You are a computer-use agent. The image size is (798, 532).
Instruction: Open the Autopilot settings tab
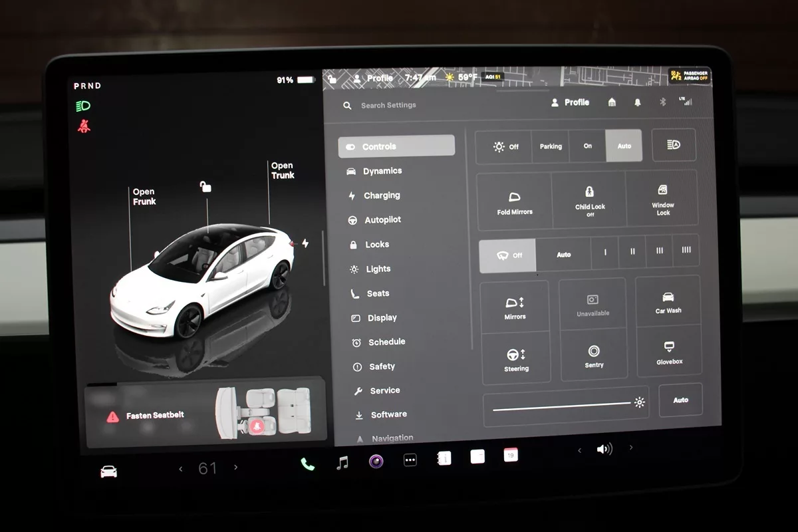(382, 220)
